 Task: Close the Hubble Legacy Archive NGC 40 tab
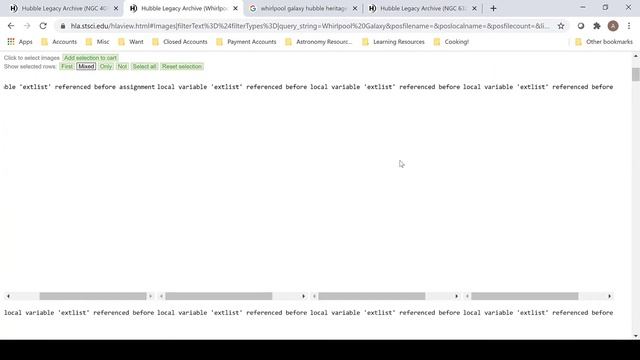(116, 8)
